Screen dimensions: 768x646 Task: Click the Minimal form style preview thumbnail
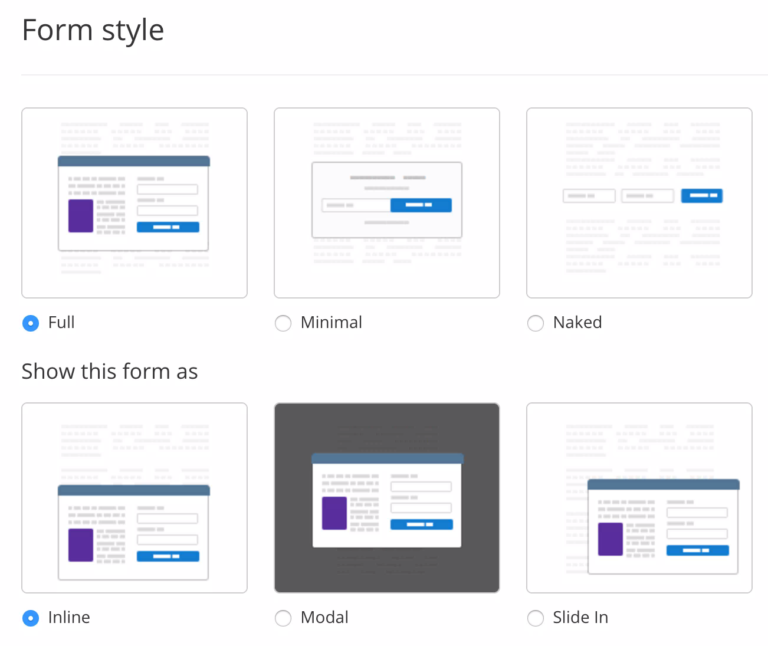point(387,203)
